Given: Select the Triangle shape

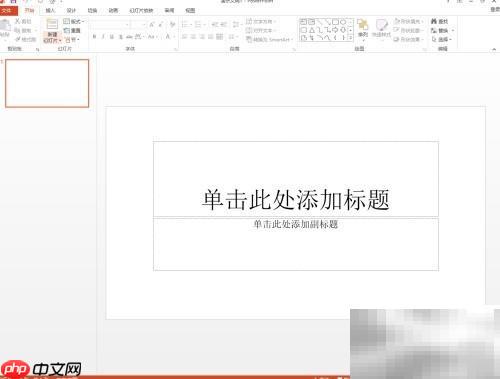Looking at the screenshot, I should point(312,30).
